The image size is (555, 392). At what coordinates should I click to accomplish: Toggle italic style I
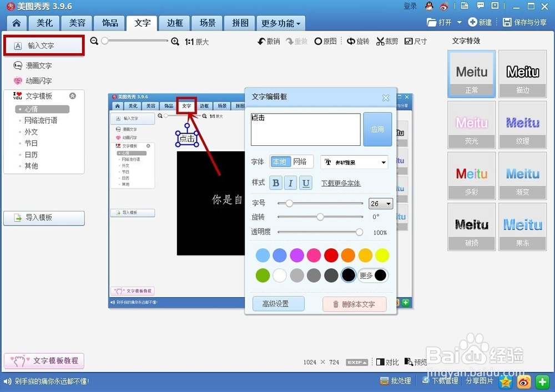coord(291,183)
